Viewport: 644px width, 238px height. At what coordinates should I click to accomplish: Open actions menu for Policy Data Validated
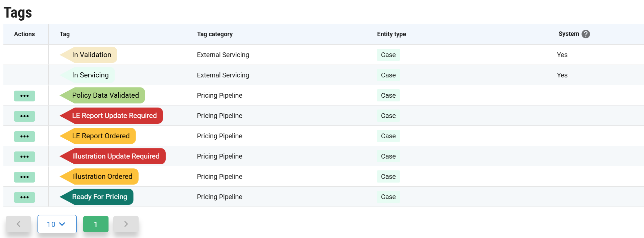pyautogui.click(x=24, y=96)
